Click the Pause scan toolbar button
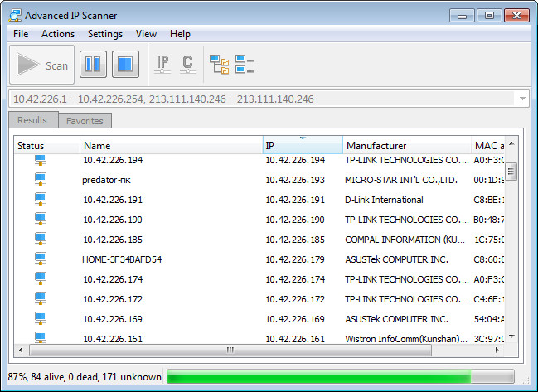The height and width of the screenshot is (392, 538). [x=93, y=65]
